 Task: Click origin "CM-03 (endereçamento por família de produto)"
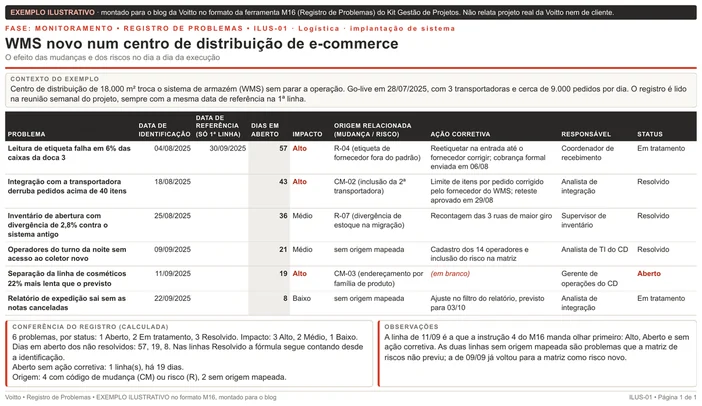coord(378,278)
